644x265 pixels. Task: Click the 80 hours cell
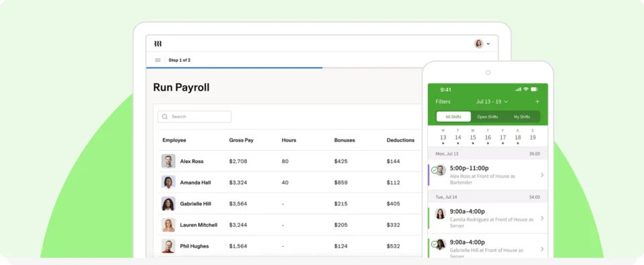pos(285,162)
